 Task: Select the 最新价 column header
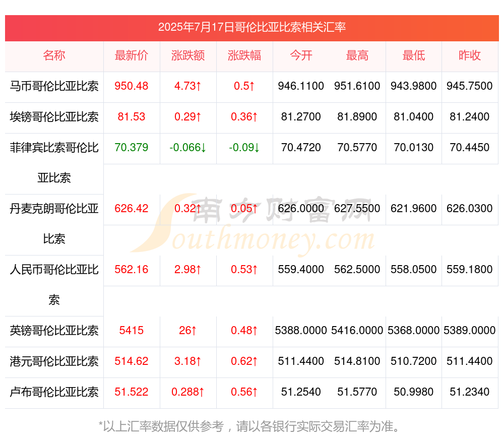[132, 55]
